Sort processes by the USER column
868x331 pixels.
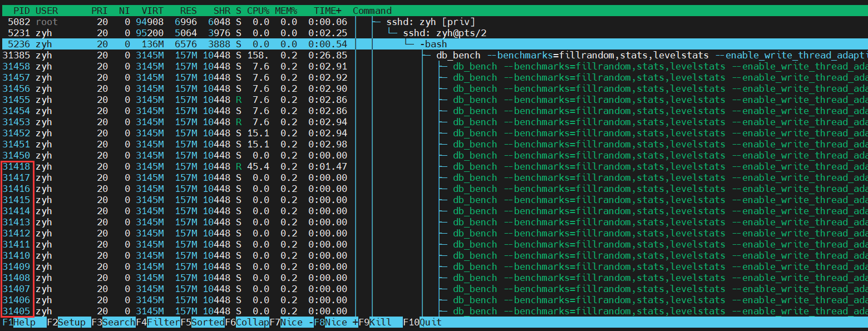[47, 10]
